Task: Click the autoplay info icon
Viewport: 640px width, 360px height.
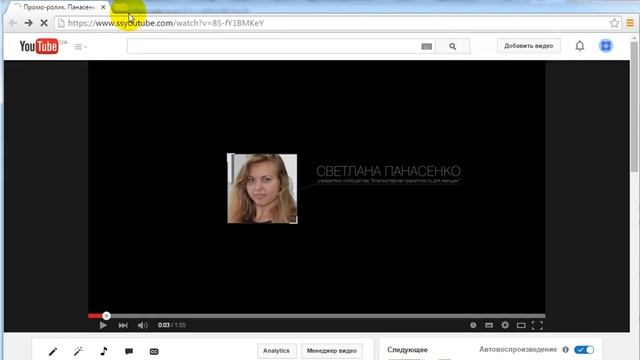Action: click(x=565, y=350)
